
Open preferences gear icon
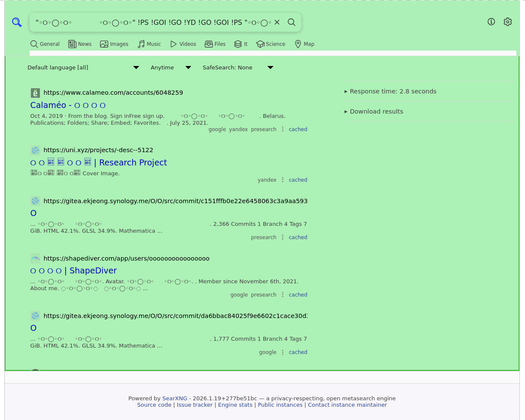(x=507, y=22)
